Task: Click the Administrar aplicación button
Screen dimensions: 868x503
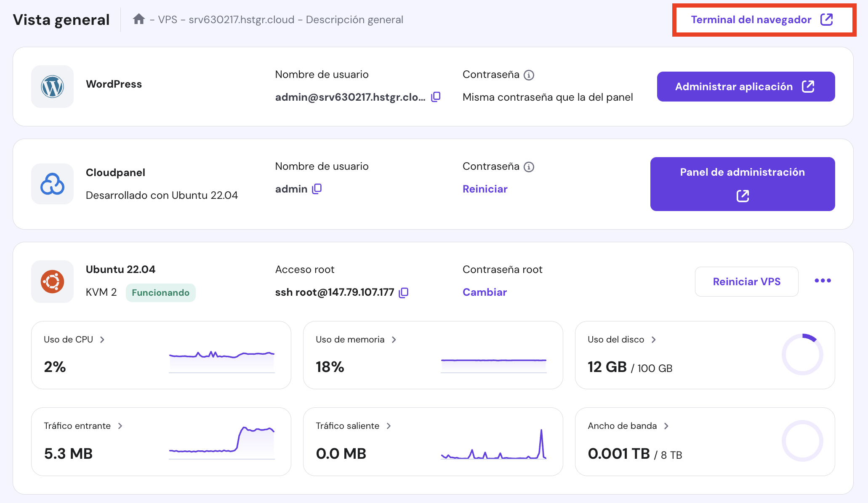Action: tap(745, 86)
